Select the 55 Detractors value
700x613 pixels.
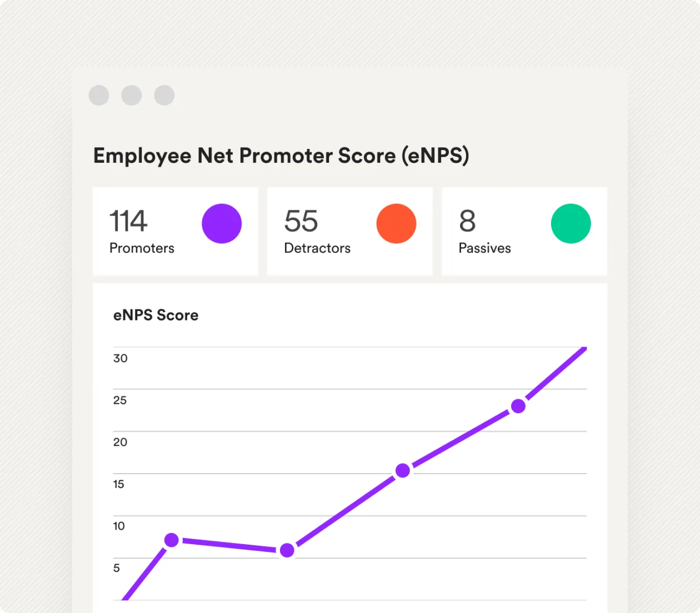[x=301, y=221]
